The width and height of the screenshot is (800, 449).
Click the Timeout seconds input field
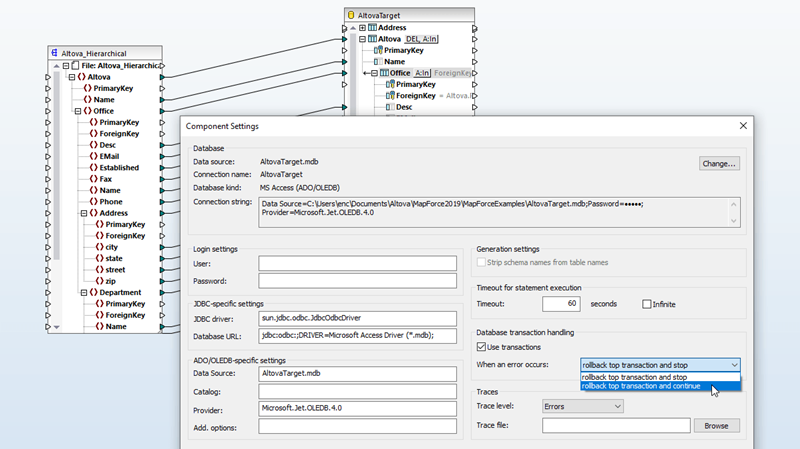[561, 304]
